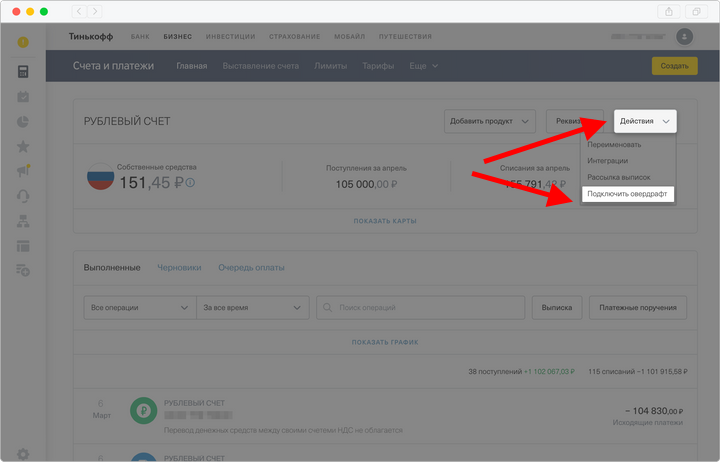Click the user profile avatar
Viewport: 720px width, 462px height.
[684, 37]
